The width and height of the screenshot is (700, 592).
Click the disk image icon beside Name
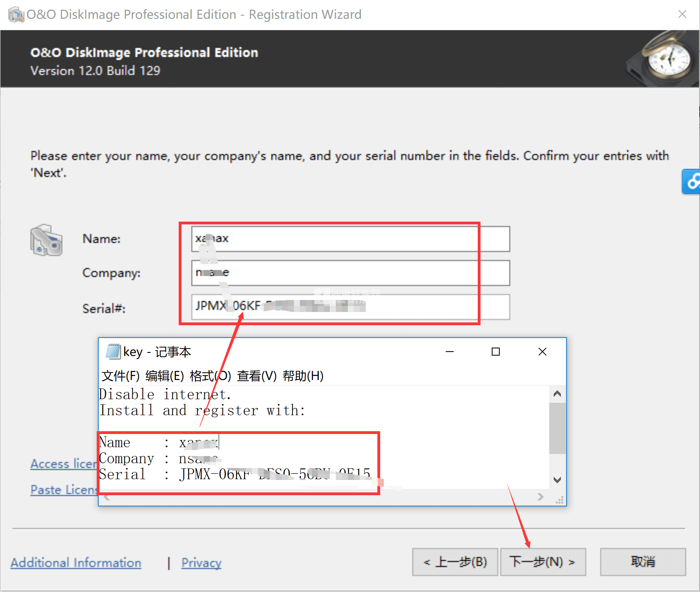click(46, 240)
